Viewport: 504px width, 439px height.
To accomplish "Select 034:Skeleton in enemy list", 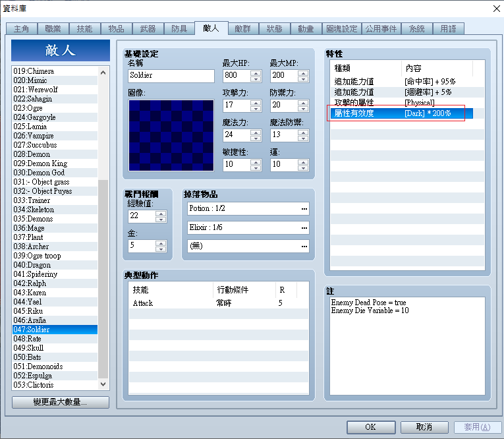I will 55,210.
